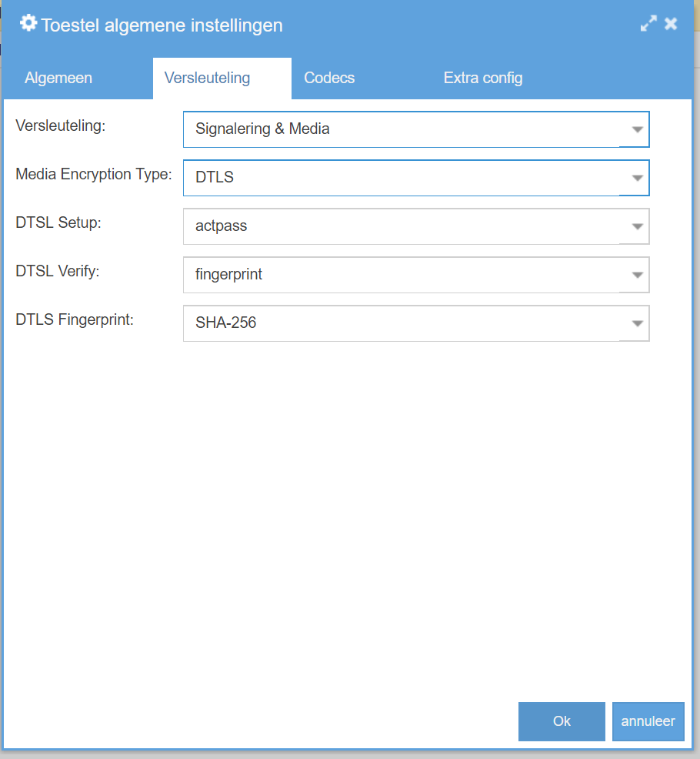Click the annuleer button
The image size is (700, 759).
coord(648,721)
